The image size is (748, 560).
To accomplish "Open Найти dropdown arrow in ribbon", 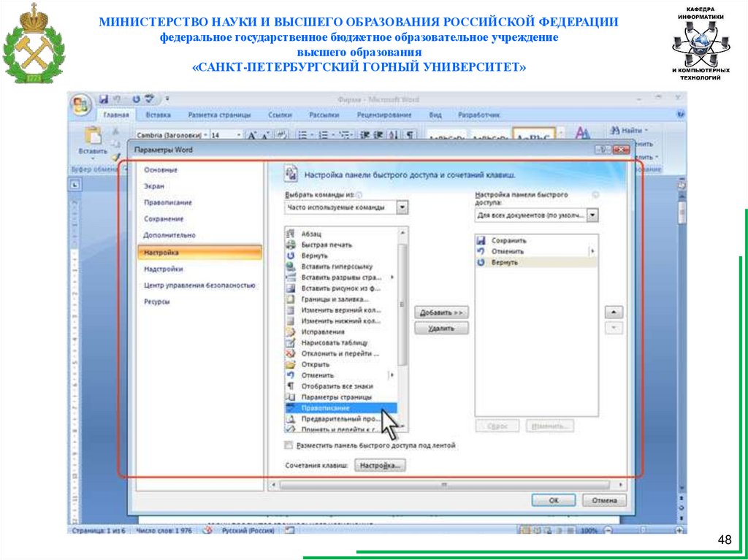I will pos(646,130).
